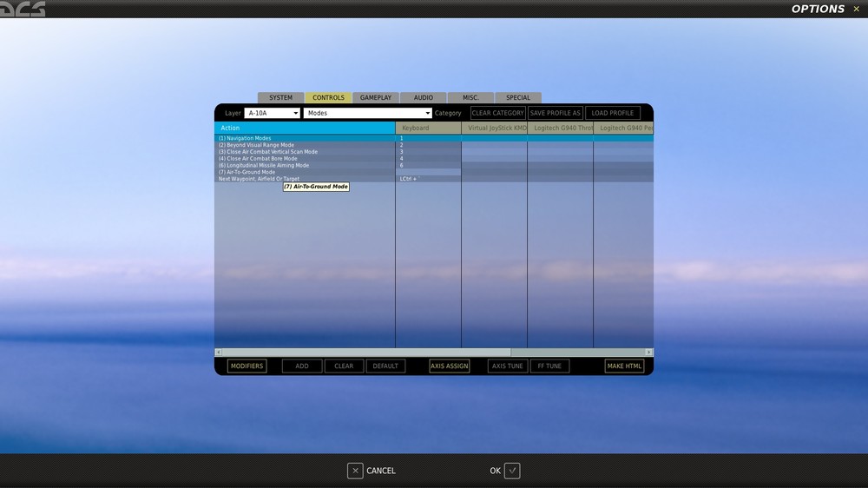The height and width of the screenshot is (488, 868).
Task: Expand the Modes category dropdown
Action: tap(367, 113)
